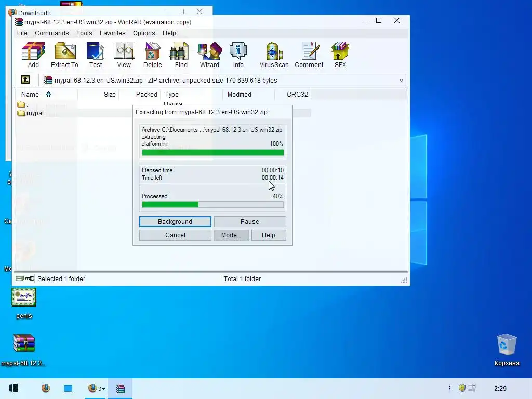Sort by the Modified column header

coord(249,95)
